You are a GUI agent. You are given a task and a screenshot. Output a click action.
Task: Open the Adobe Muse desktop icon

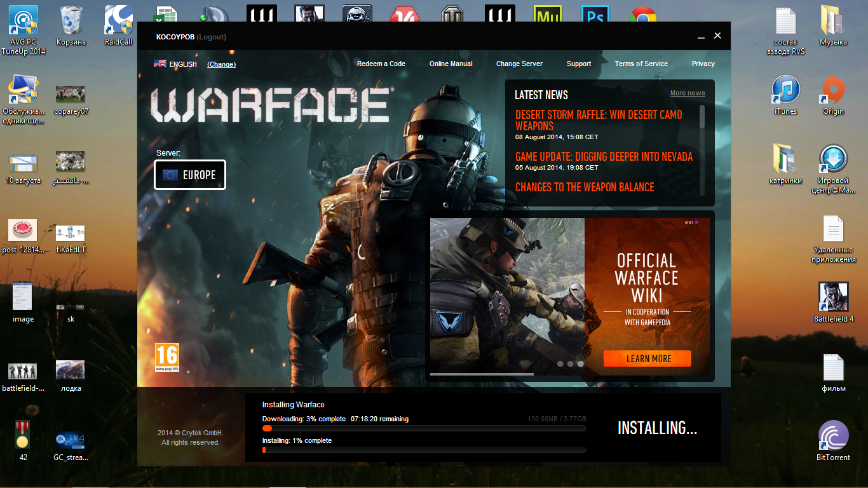[x=548, y=14]
